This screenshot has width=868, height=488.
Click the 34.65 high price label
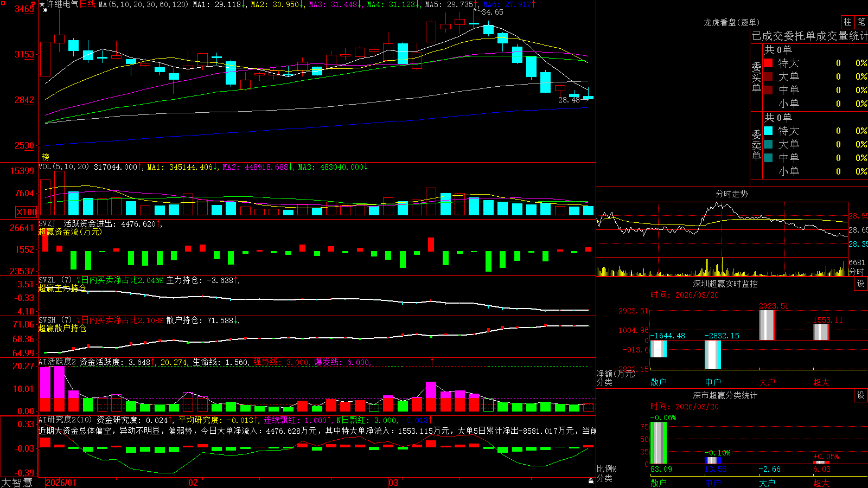pyautogui.click(x=492, y=12)
